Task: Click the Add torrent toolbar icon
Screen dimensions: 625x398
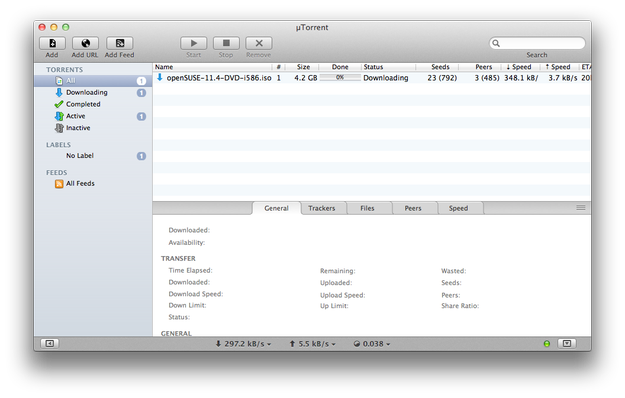Action: 52,43
